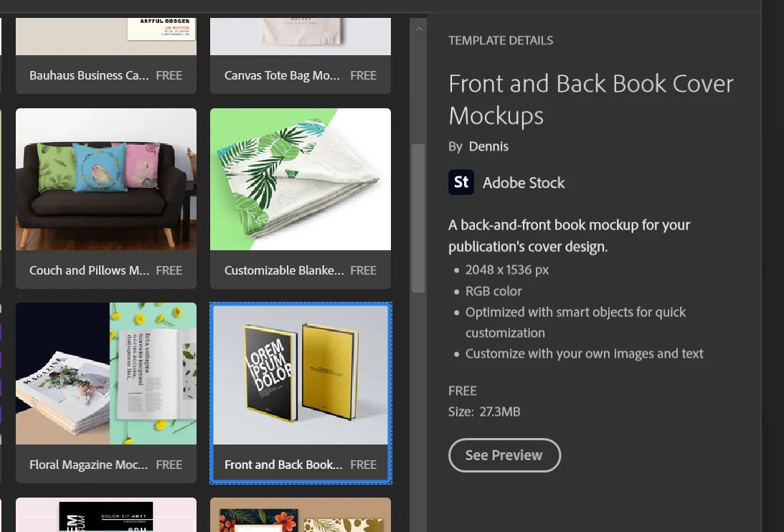Open the Adobe Stock St icon
Viewport: 784px width, 532px height.
tap(461, 182)
